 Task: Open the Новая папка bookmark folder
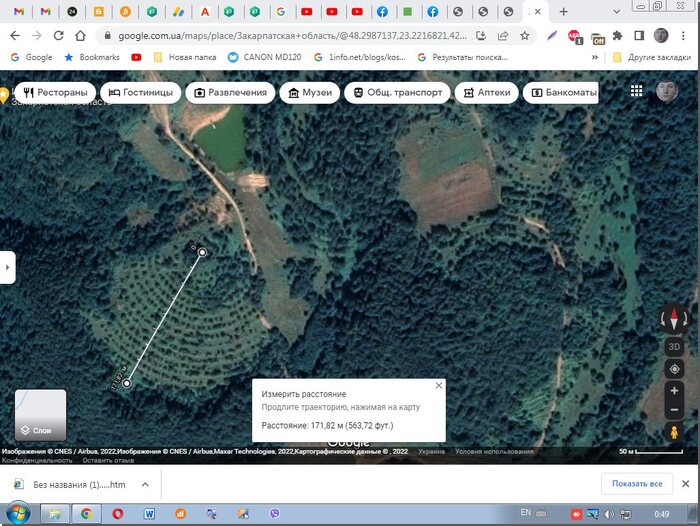[x=186, y=57]
